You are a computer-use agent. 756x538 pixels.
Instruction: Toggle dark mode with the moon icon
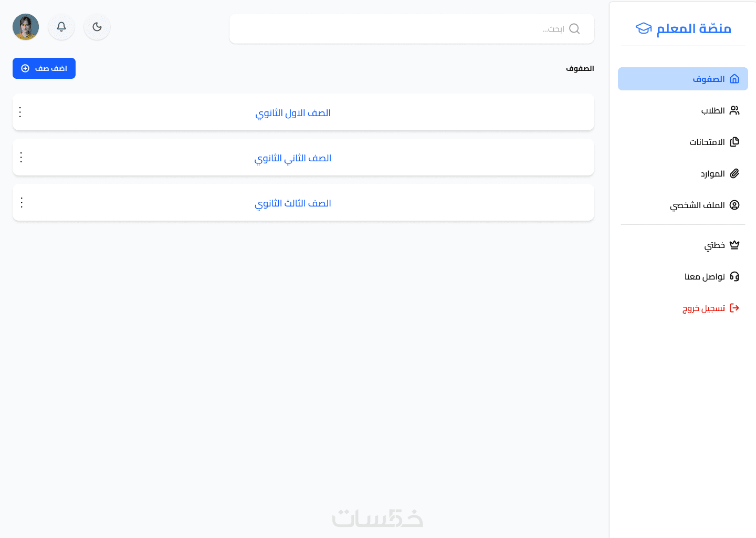tap(97, 27)
